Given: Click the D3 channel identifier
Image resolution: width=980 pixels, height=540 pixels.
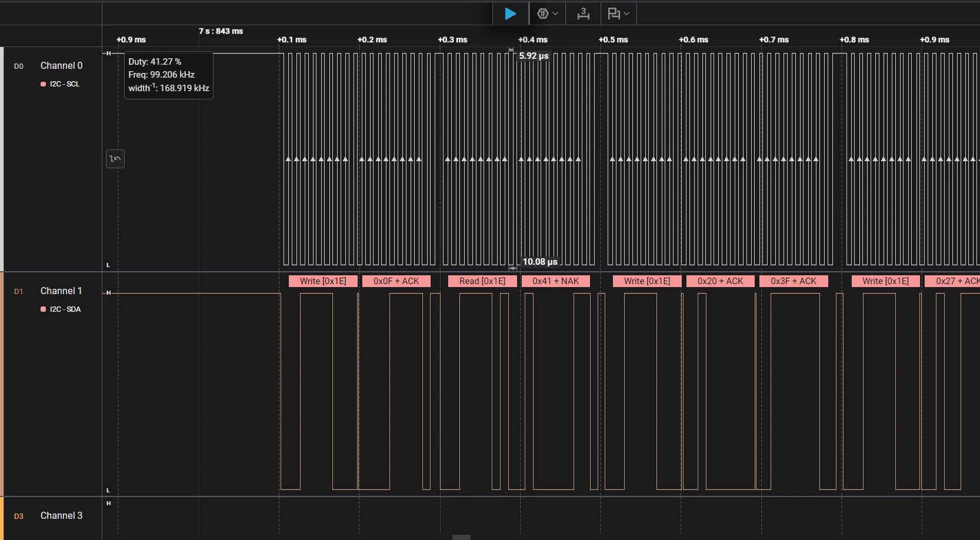Looking at the screenshot, I should coord(19,516).
